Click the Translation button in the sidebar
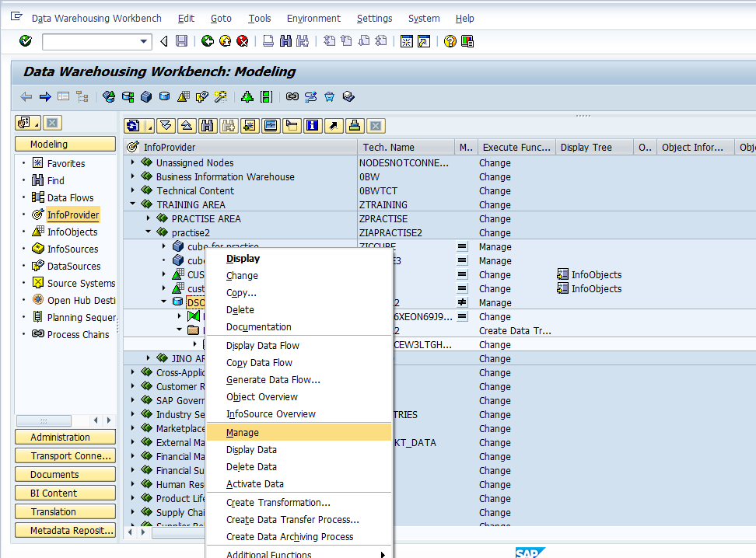 click(65, 511)
